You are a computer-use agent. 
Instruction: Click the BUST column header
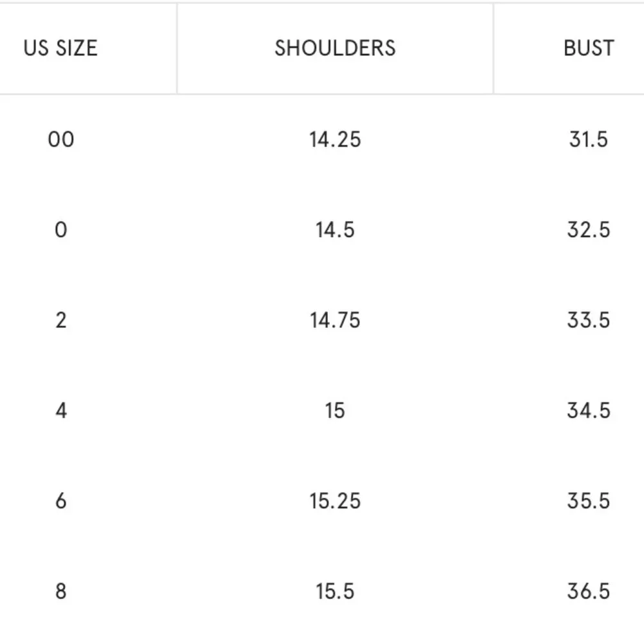[x=589, y=48]
